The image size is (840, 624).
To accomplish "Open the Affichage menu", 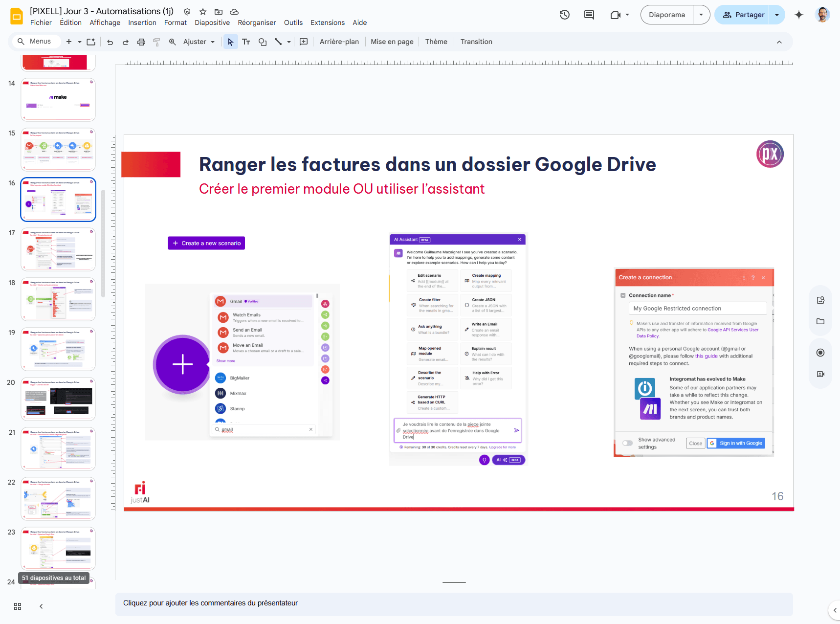I will (x=105, y=22).
